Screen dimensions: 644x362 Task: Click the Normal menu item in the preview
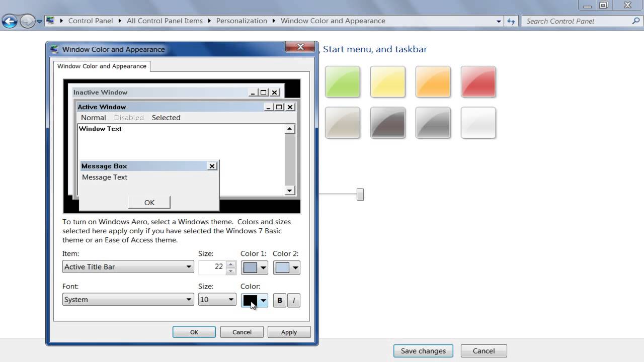(94, 118)
